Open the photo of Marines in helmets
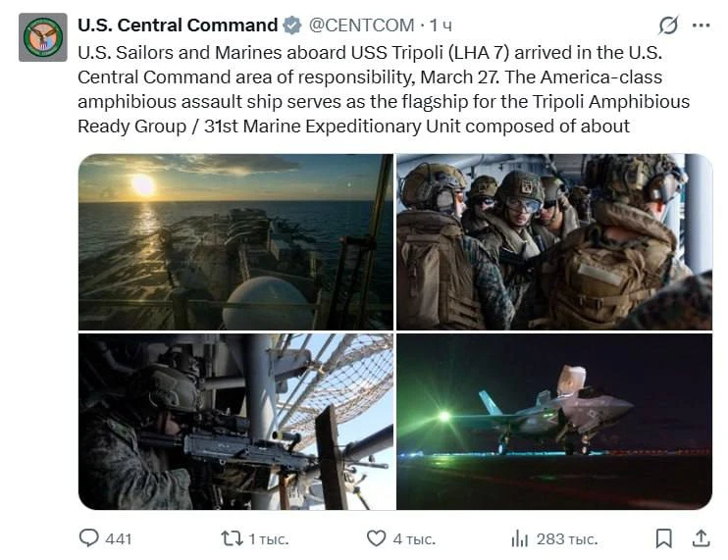 554,241
